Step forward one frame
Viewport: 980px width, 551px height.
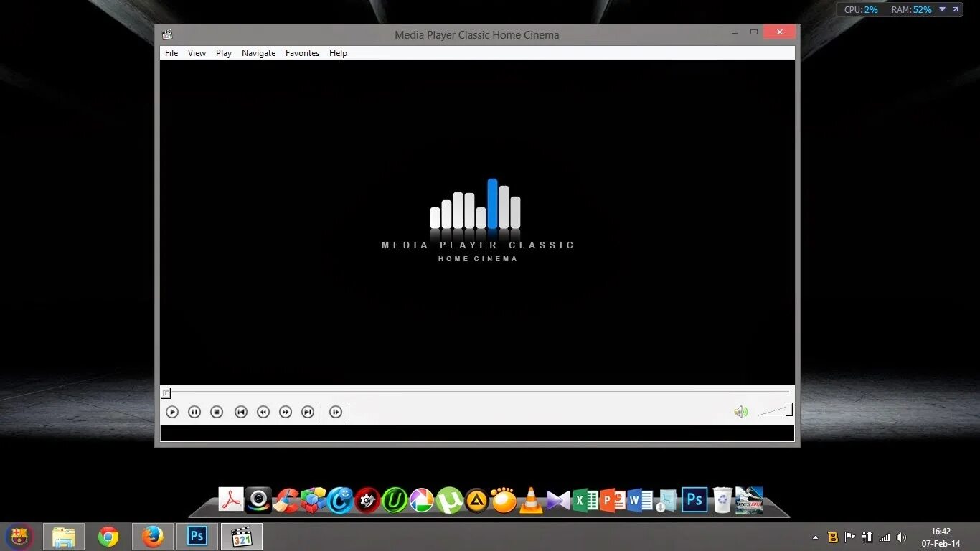(336, 412)
